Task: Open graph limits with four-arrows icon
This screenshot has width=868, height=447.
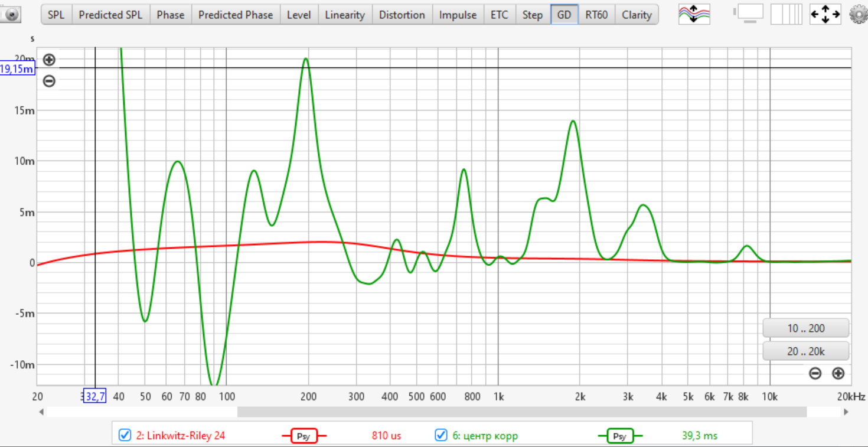Action: click(825, 14)
